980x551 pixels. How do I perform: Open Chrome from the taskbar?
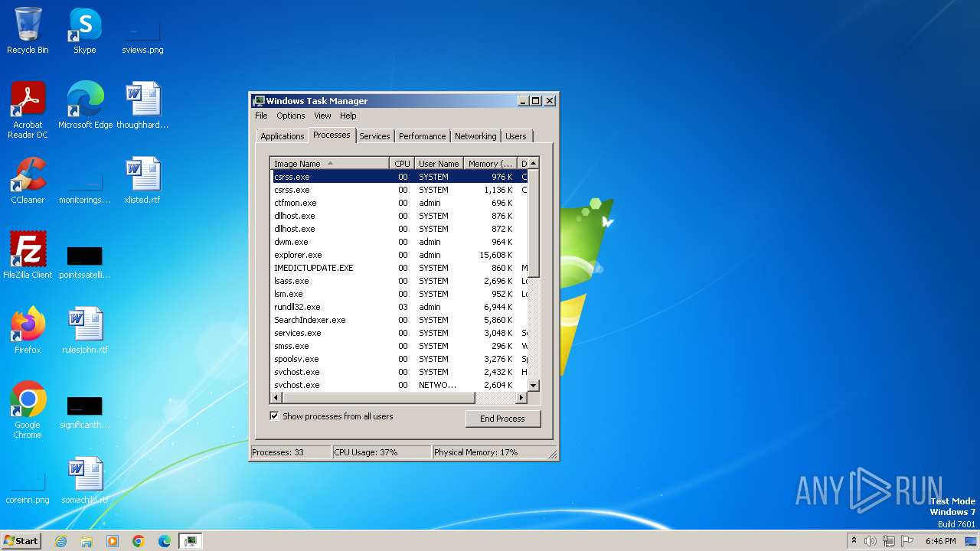click(x=139, y=541)
